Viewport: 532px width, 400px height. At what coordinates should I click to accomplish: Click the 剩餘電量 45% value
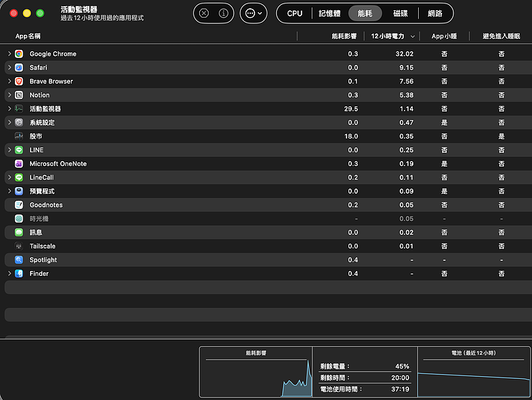click(402, 366)
